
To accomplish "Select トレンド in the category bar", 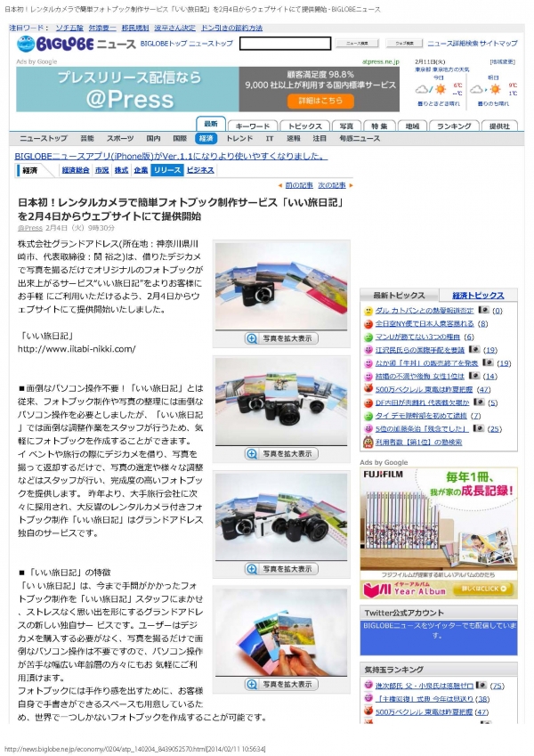I will pyautogui.click(x=239, y=138).
